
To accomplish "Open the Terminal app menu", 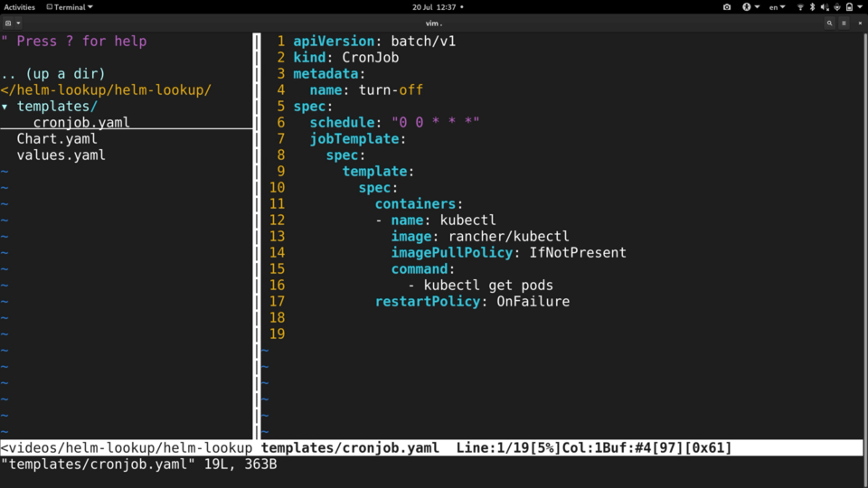I will point(71,7).
